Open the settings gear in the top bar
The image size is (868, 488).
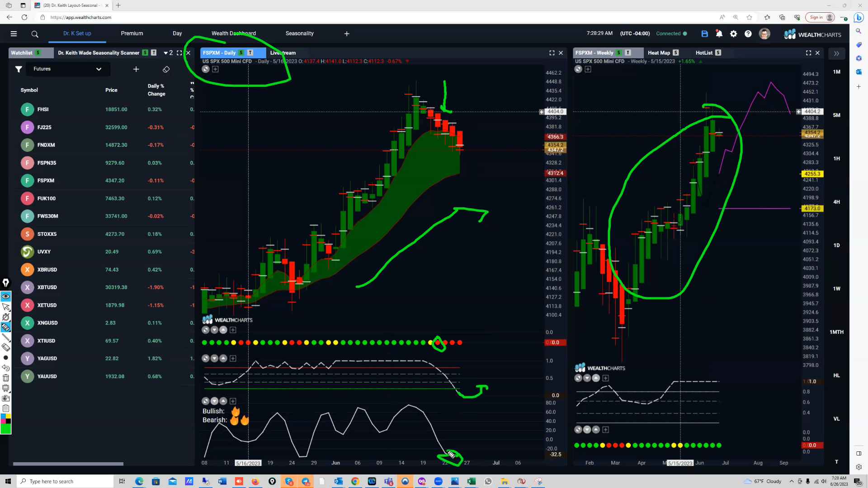tap(733, 33)
